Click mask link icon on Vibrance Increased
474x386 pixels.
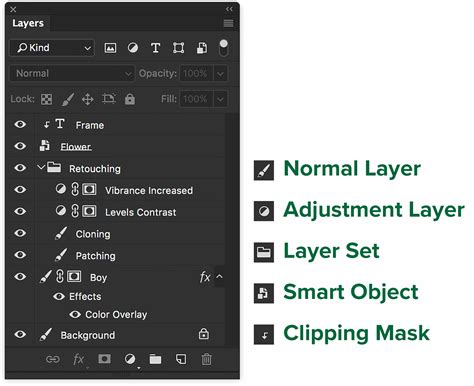75,189
